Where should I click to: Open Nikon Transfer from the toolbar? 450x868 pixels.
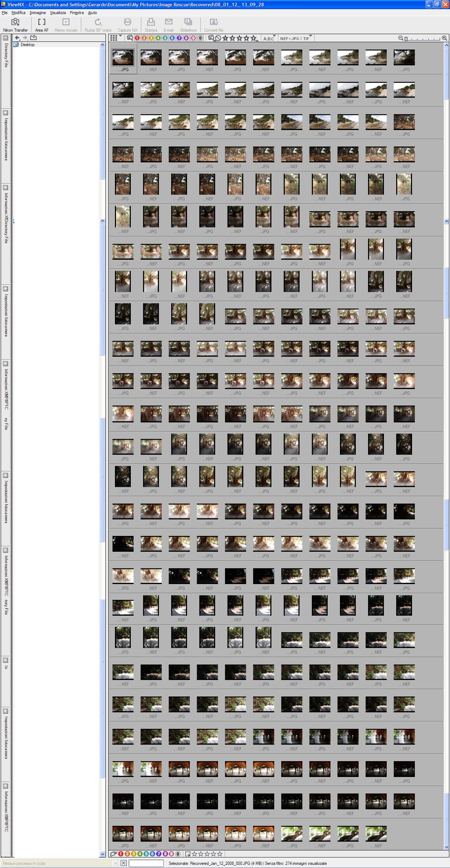15,25
